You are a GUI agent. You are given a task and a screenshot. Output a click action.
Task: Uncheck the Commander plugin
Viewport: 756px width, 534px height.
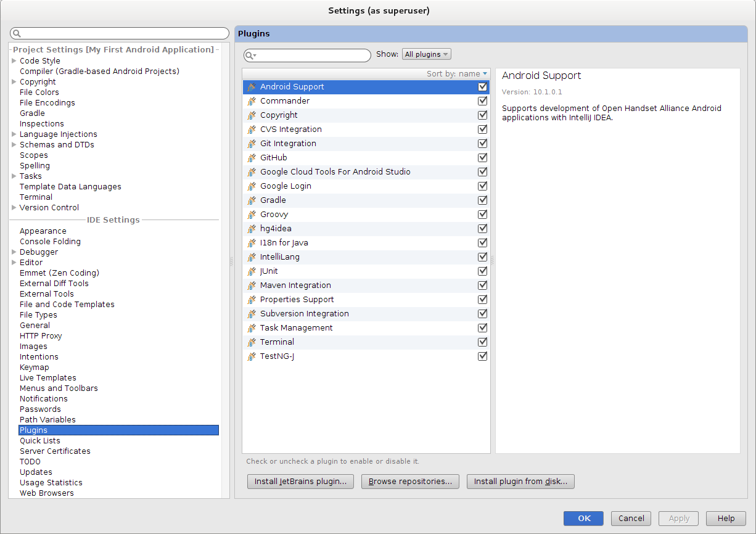point(483,101)
